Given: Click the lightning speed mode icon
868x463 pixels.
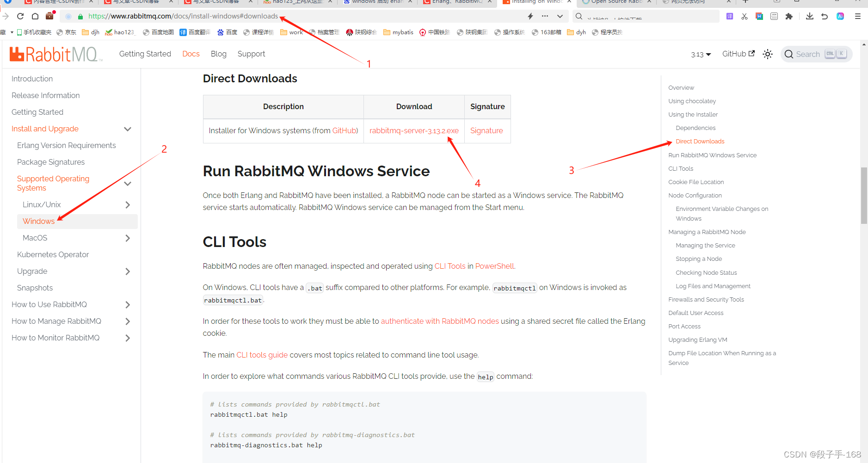Looking at the screenshot, I should pos(530,16).
